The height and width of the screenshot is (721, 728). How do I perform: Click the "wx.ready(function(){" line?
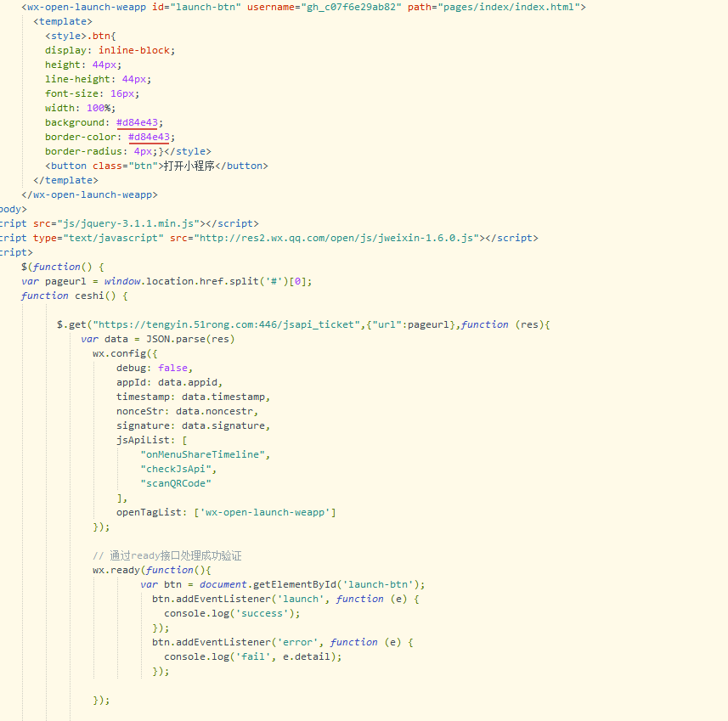152,570
